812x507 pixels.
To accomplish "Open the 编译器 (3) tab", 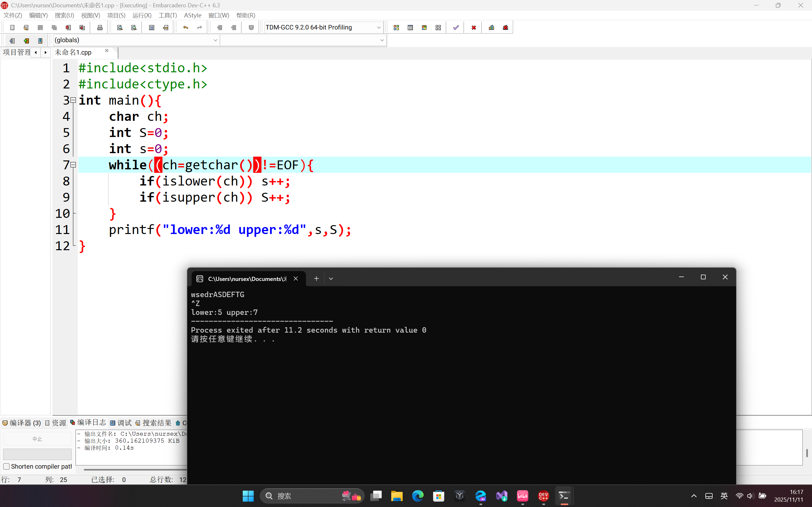I will [x=22, y=423].
